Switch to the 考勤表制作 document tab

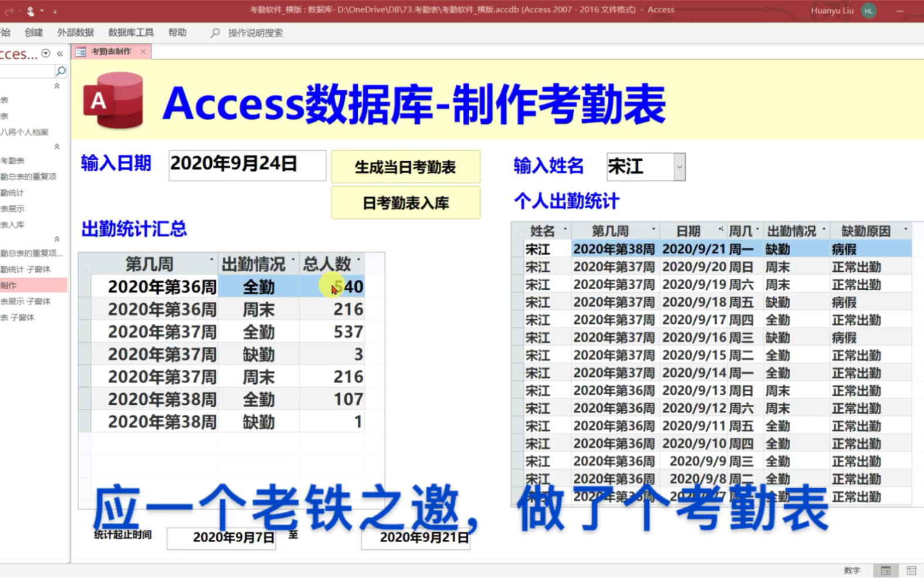click(111, 52)
